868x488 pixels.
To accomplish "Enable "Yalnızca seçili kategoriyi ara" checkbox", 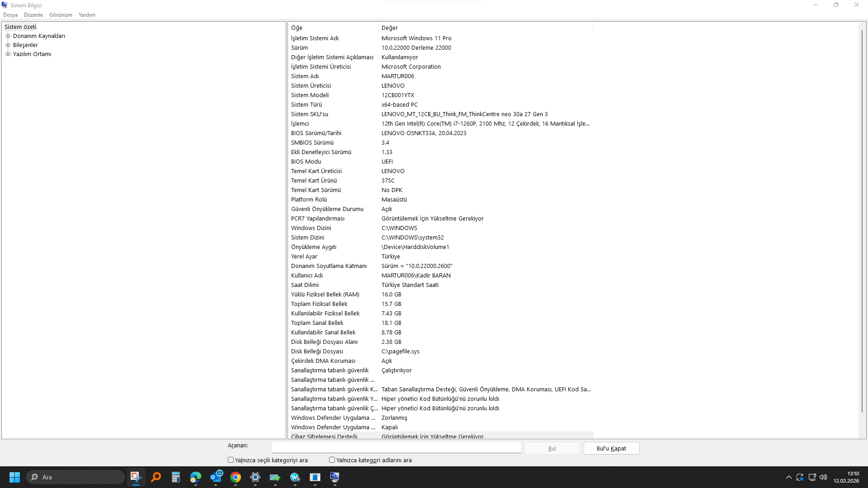I will [231, 460].
